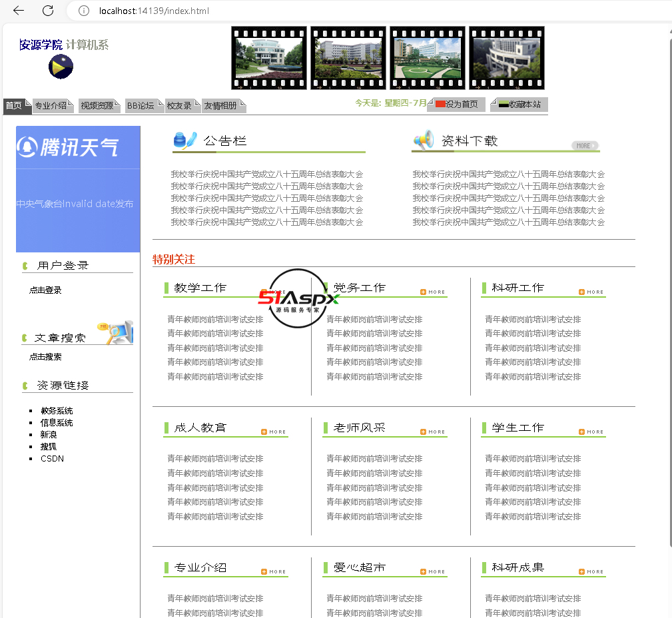Open first article under 党务工作
672x618 pixels.
point(374,319)
